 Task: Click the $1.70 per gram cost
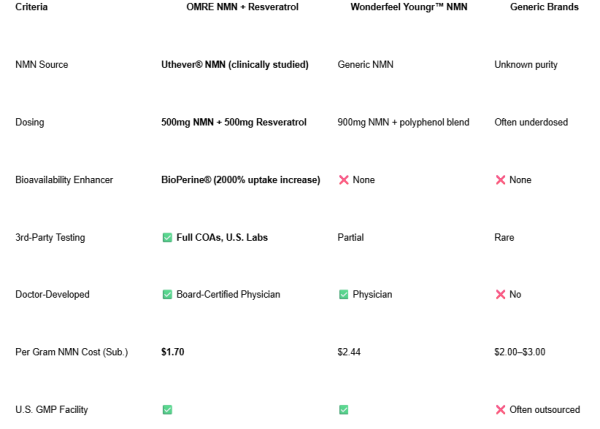point(173,352)
